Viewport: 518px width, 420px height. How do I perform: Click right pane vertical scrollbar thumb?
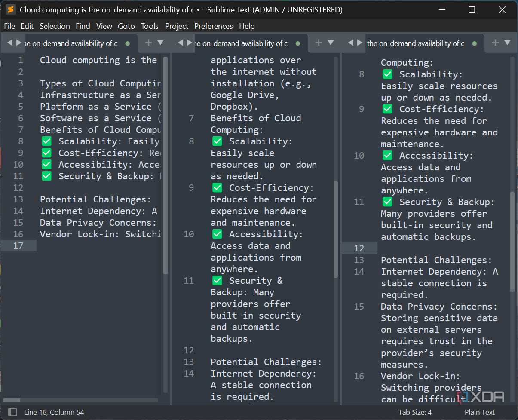click(x=512, y=242)
